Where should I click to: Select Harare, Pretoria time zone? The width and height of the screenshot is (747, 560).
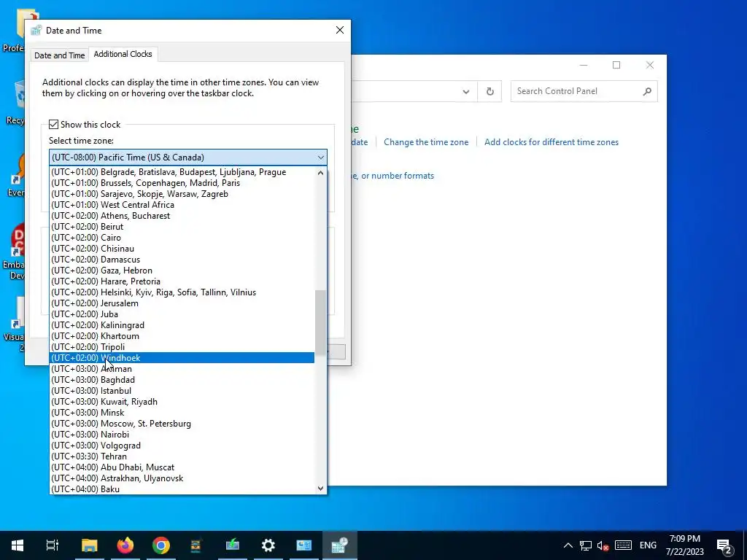[182, 281]
